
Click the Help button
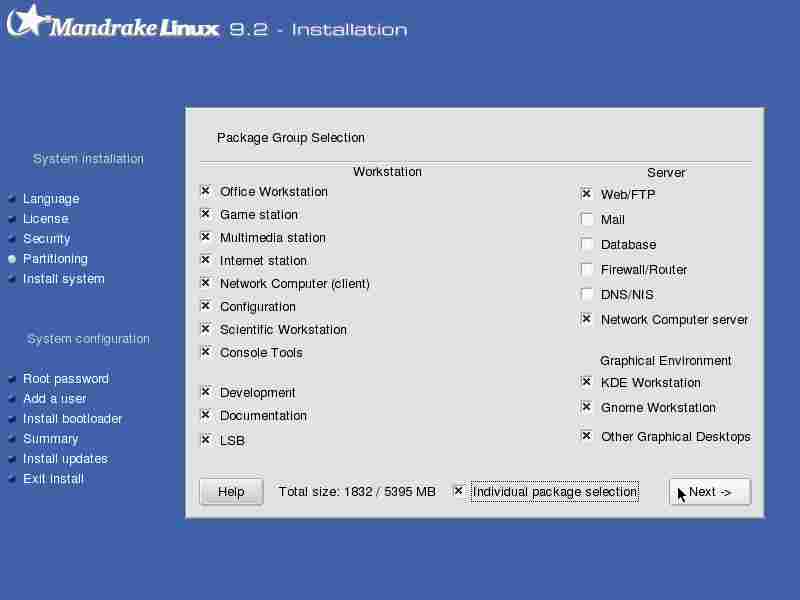click(231, 492)
